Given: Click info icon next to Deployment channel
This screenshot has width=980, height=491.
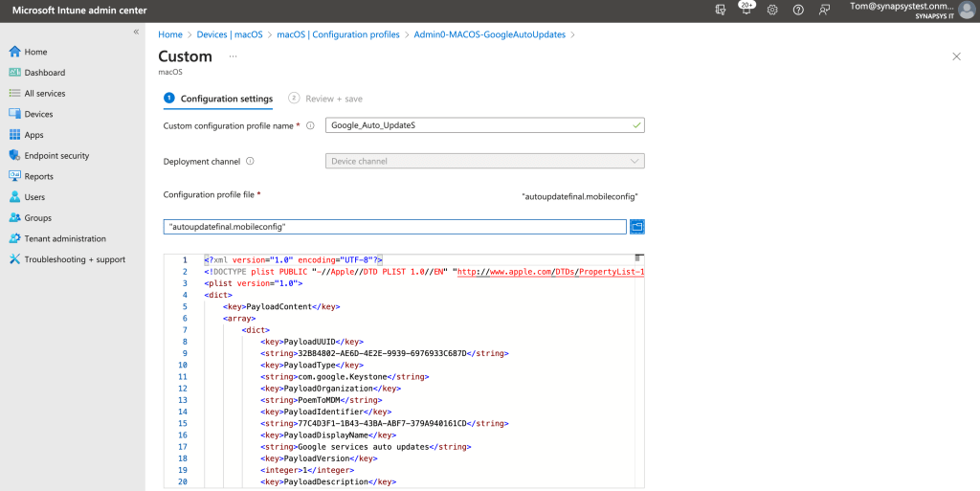Looking at the screenshot, I should (x=250, y=162).
